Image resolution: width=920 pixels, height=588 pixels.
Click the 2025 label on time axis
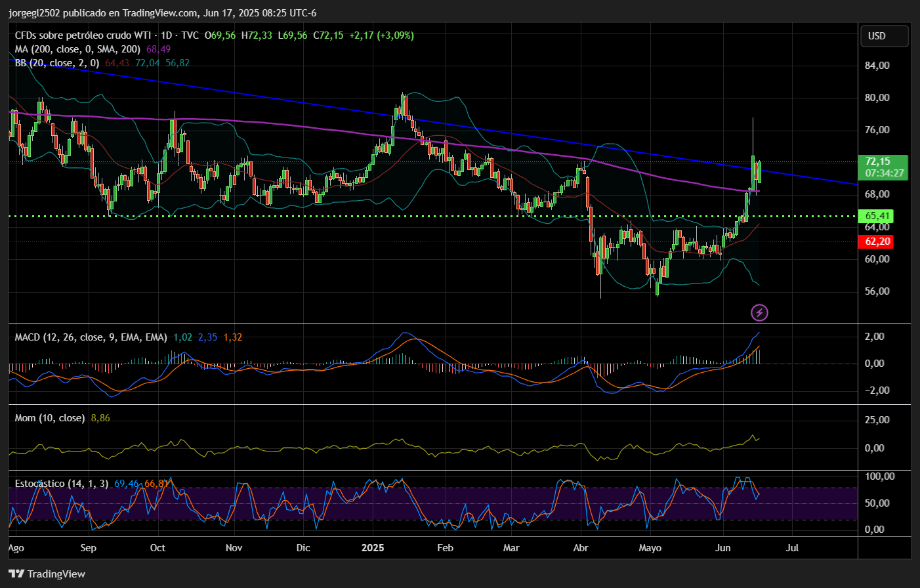[373, 548]
